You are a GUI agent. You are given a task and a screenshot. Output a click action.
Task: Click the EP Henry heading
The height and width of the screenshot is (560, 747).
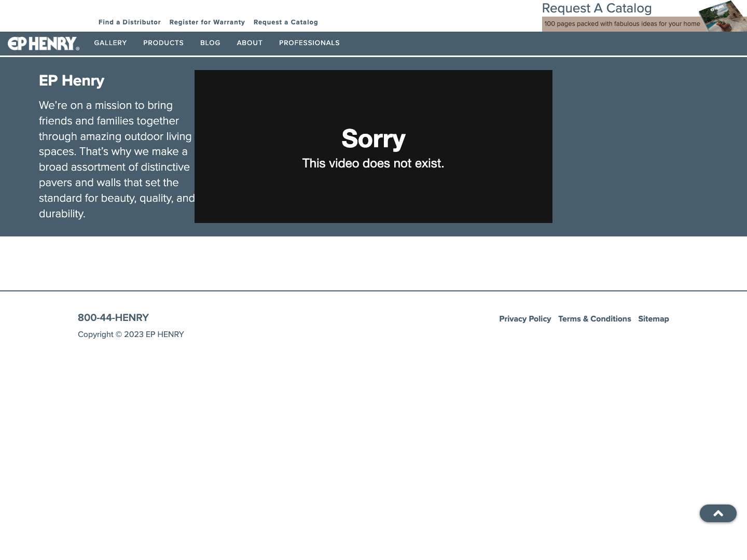72,81
